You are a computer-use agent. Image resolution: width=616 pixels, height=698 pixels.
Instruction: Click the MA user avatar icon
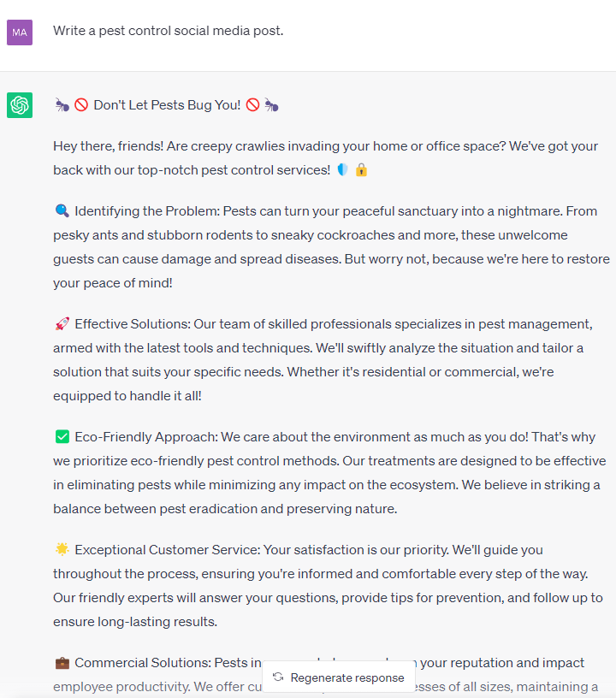pos(19,32)
